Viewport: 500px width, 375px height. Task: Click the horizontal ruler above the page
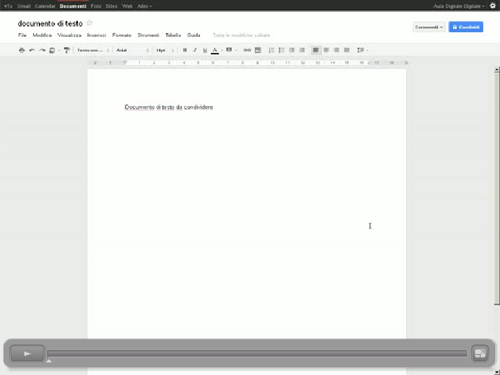tap(248, 63)
